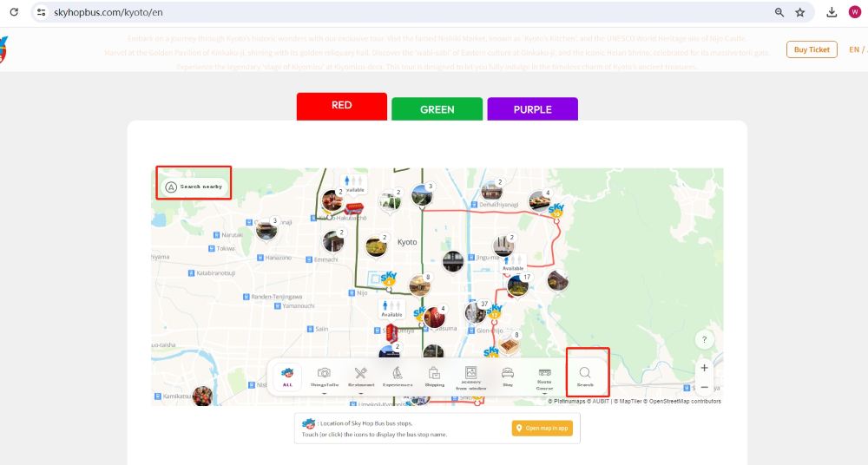Show Restaurant places using fork-knife icon

[361, 375]
